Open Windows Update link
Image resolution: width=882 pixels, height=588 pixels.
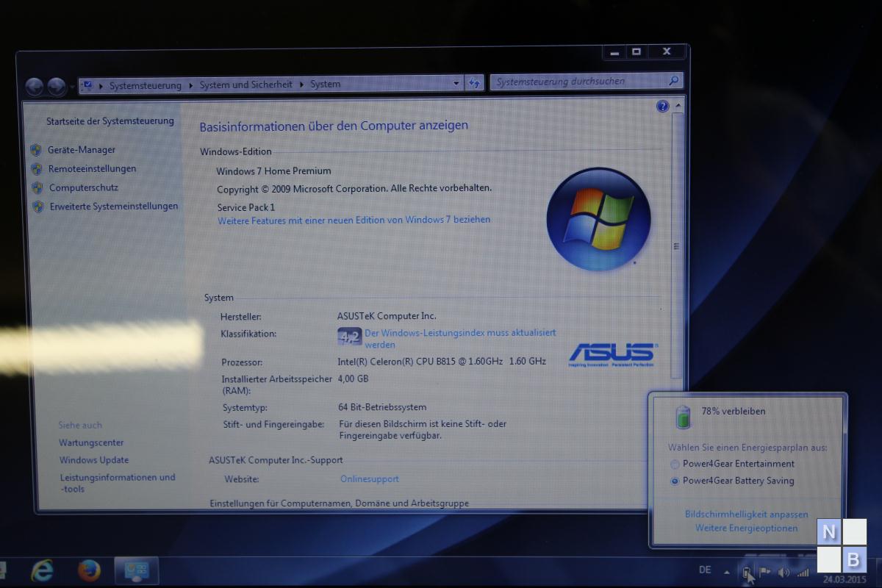[x=94, y=461]
